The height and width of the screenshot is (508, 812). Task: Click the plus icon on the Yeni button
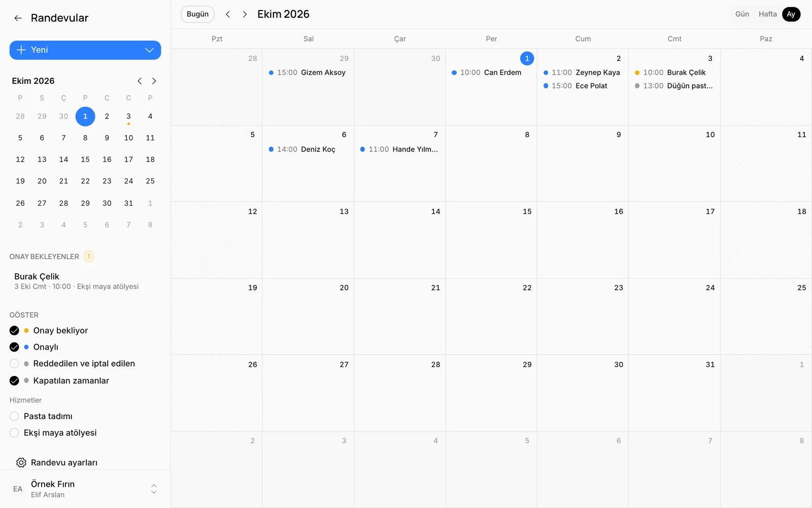(x=21, y=50)
